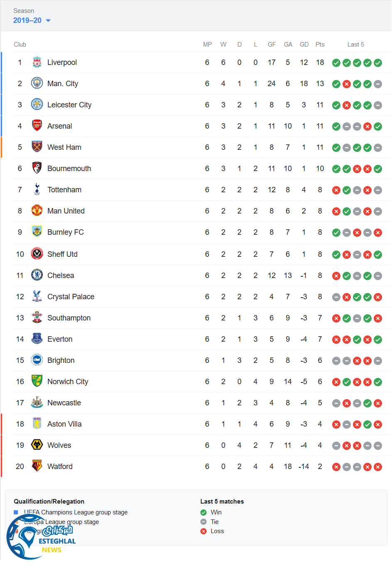The height and width of the screenshot is (571, 392).
Task: Click the Liverpool club crest
Action: 37,62
